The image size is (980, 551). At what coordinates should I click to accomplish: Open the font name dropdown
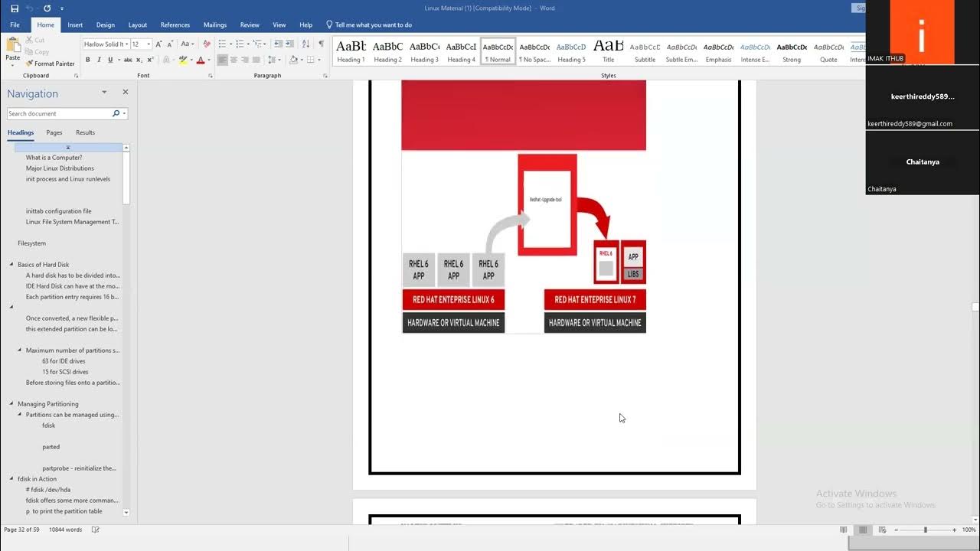[x=126, y=44]
